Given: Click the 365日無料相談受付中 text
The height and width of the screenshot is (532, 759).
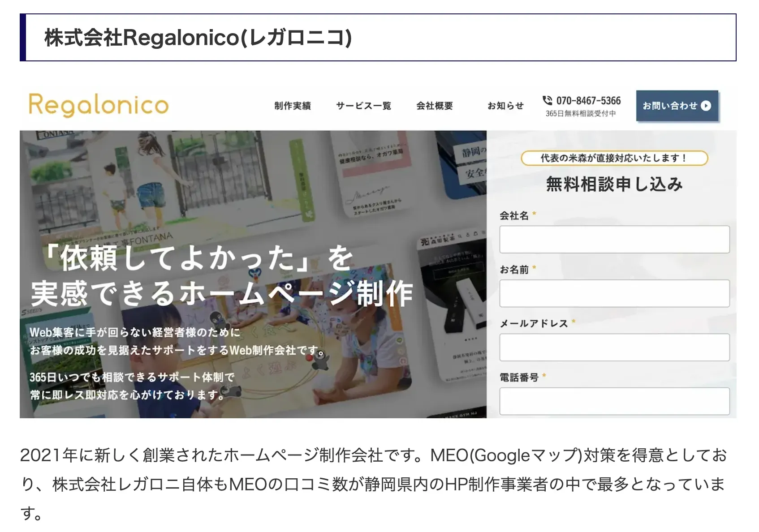Looking at the screenshot, I should (x=581, y=114).
